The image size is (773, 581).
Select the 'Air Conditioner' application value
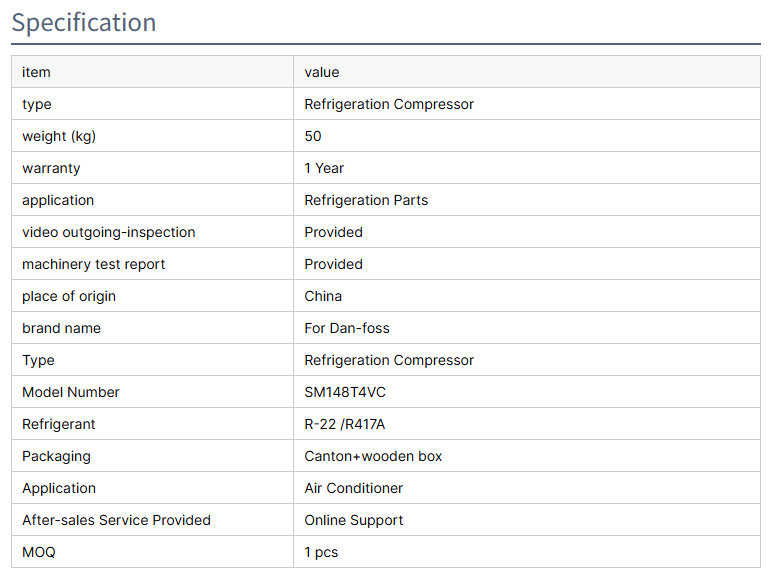point(354,488)
